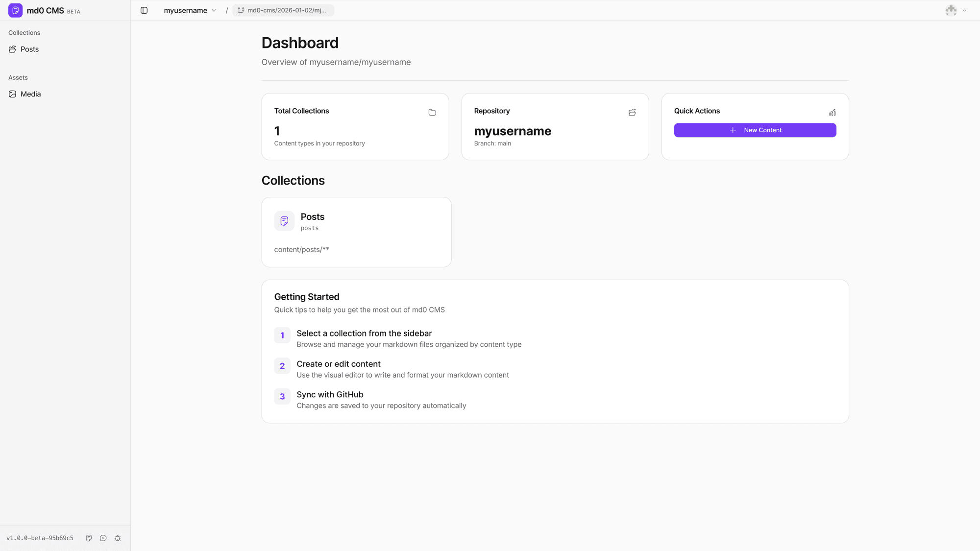Click the 'myusername' repository name in card

click(513, 131)
